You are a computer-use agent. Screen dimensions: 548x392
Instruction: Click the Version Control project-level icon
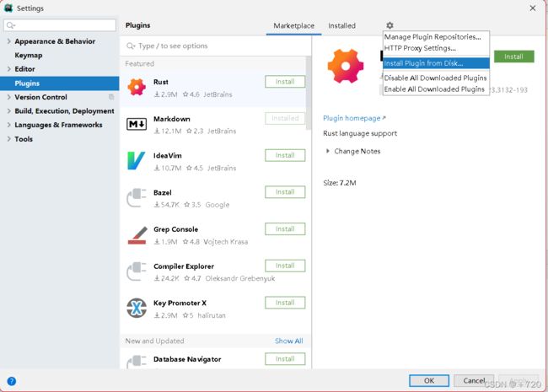tap(111, 97)
